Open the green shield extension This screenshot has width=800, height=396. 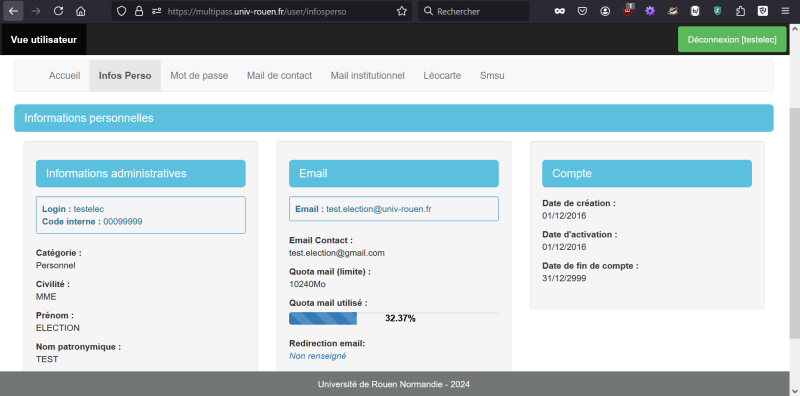tap(717, 11)
